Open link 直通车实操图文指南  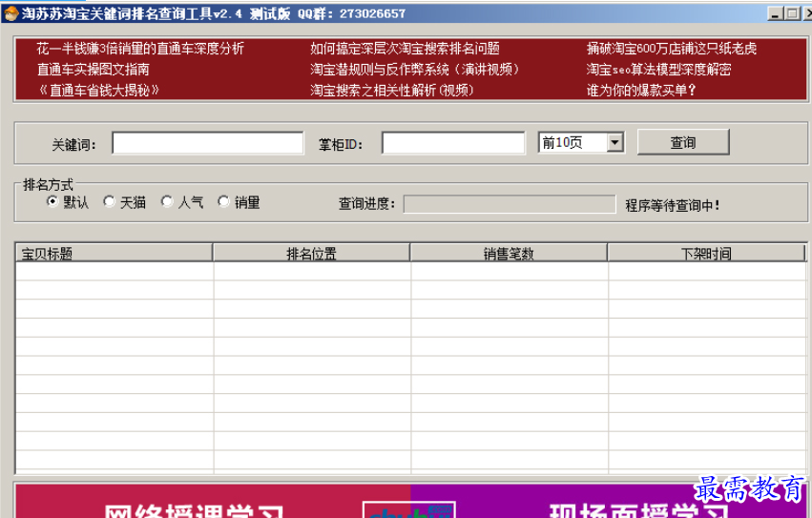[94, 70]
